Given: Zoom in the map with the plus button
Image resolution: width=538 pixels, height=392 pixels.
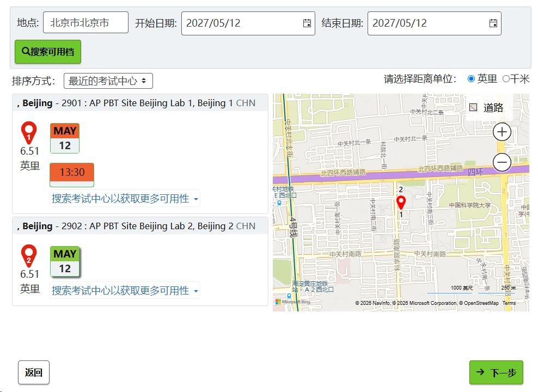Looking at the screenshot, I should (502, 132).
